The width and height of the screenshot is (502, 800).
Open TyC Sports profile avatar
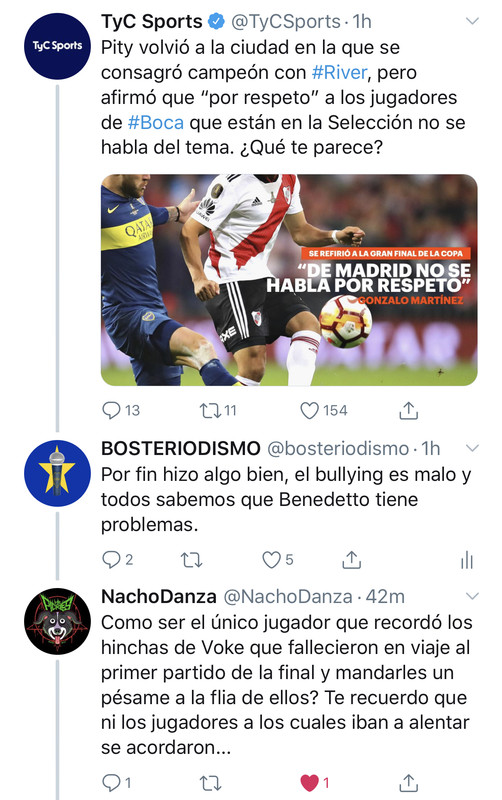pos(57,46)
